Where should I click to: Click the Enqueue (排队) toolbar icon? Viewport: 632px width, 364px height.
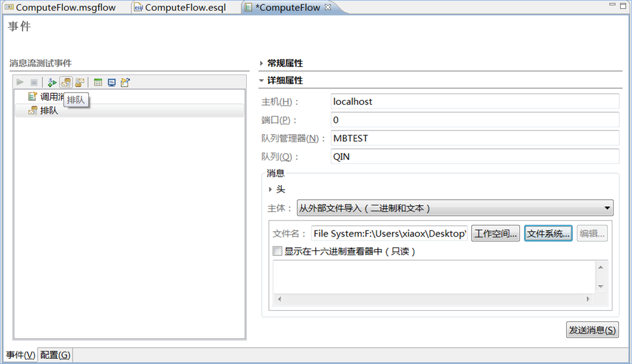coord(66,82)
